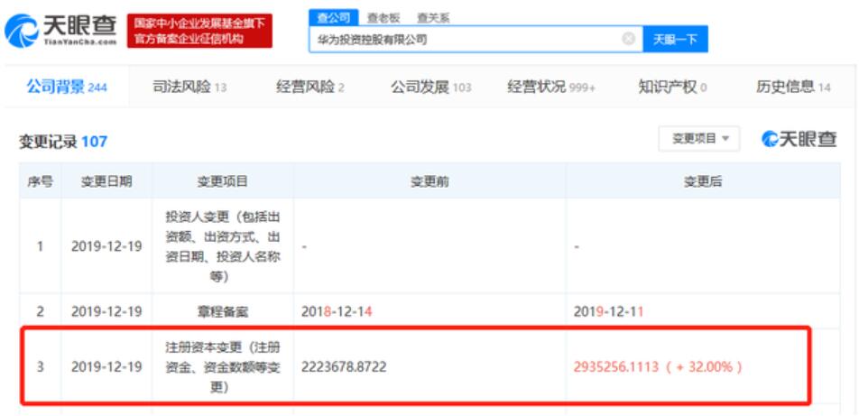Click the 2935256.1113 (+32.00%) value

pos(658,367)
